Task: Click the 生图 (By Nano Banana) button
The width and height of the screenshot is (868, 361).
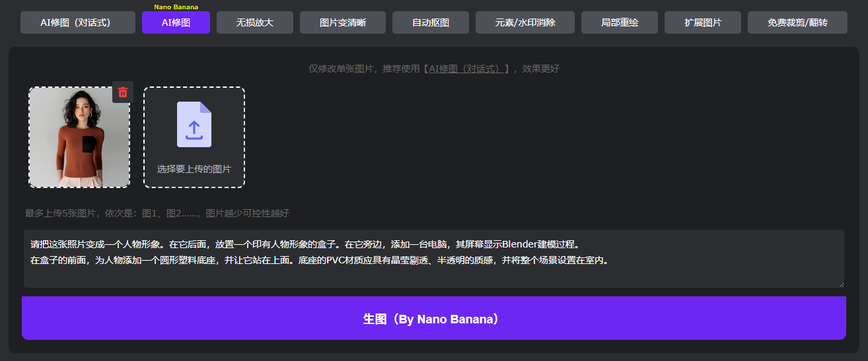Action: click(x=434, y=318)
